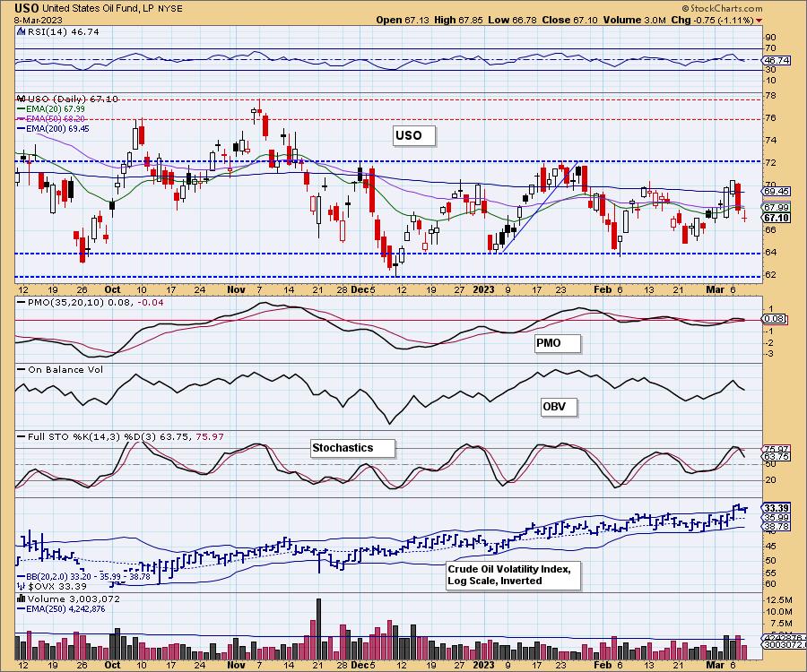Viewport: 807px width, 672px height.
Task: Click the Stochastics annotation box
Action: tap(352, 448)
